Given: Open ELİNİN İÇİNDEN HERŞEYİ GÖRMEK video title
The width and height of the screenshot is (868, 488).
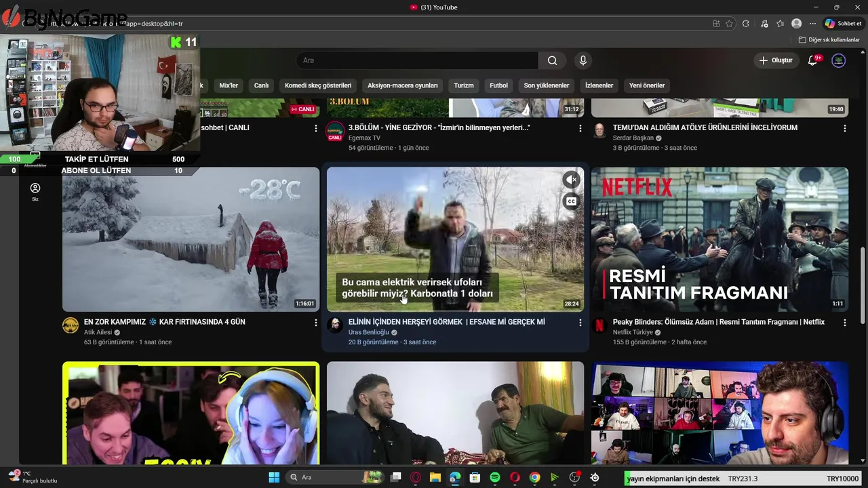Looking at the screenshot, I should [446, 322].
